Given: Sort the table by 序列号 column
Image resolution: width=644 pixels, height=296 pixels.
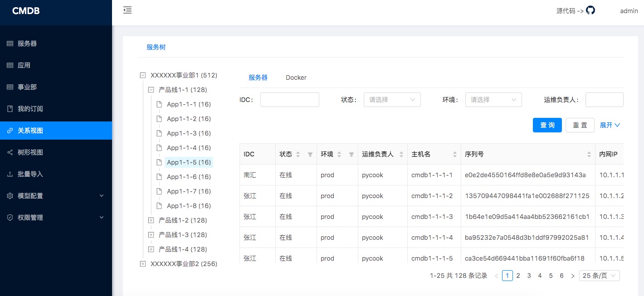Looking at the screenshot, I should [x=589, y=155].
